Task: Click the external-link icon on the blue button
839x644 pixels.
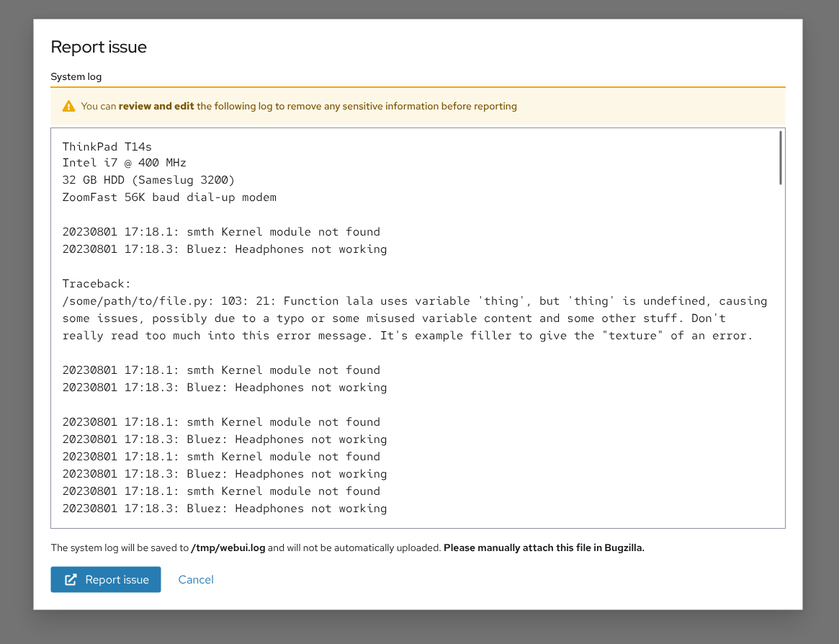Action: (x=71, y=580)
